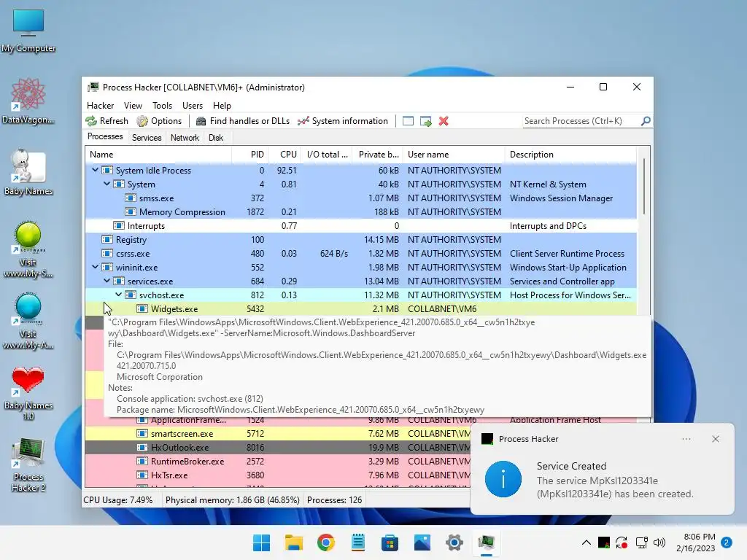Click the Search Processes input field

click(581, 121)
